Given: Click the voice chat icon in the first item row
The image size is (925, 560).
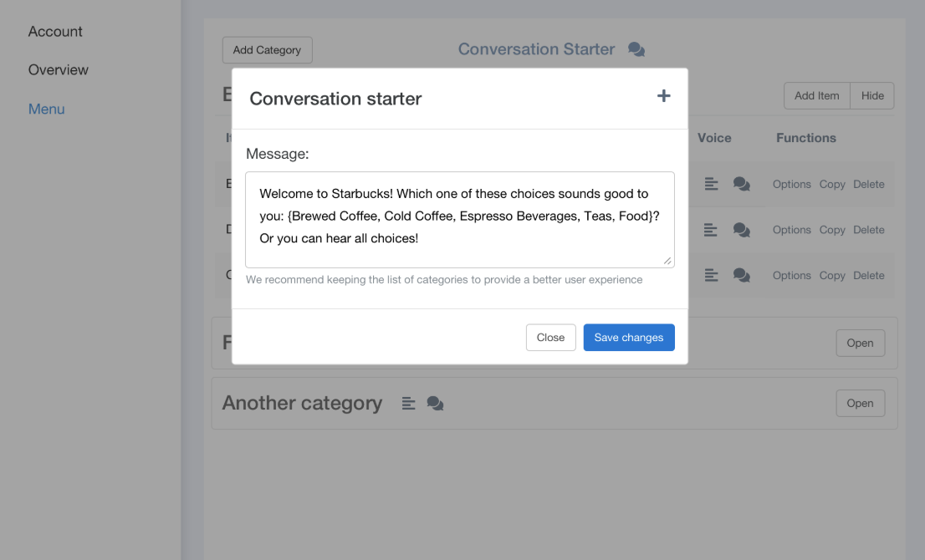Looking at the screenshot, I should (x=742, y=184).
